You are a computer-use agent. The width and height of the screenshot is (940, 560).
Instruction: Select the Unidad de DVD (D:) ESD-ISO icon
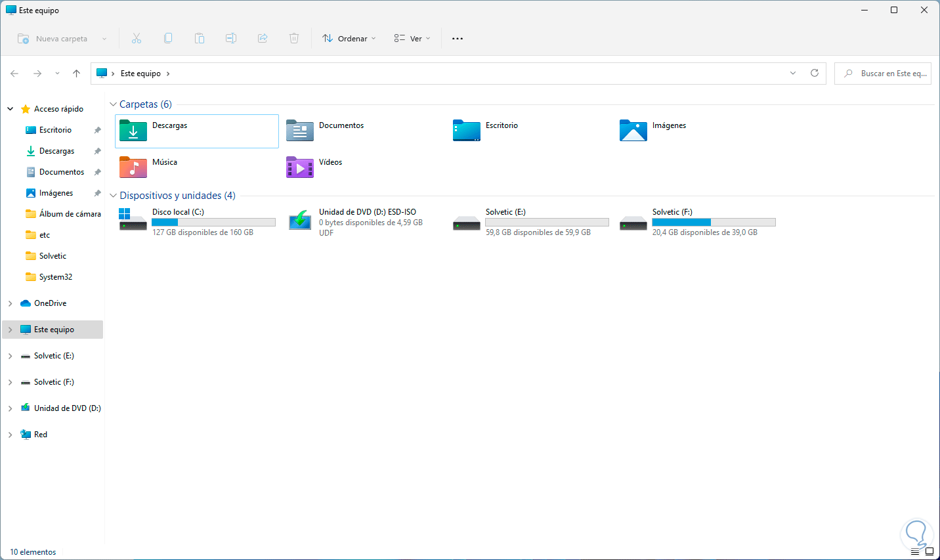click(x=300, y=219)
